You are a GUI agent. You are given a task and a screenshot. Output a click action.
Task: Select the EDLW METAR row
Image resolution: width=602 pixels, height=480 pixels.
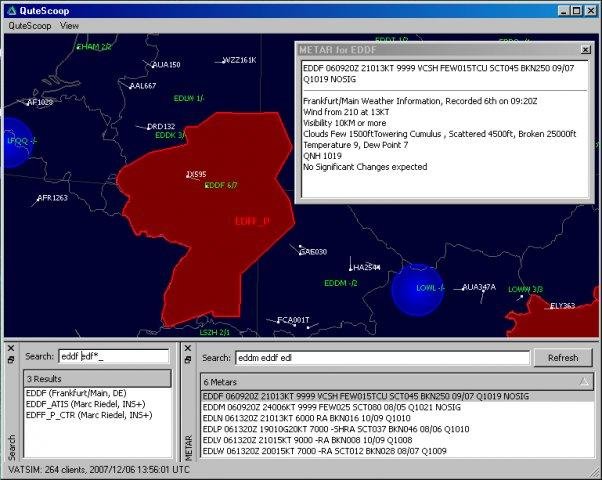coord(397,451)
